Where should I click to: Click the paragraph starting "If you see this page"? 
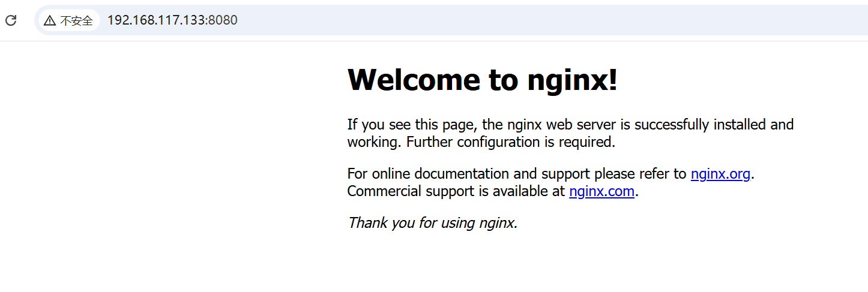click(570, 133)
